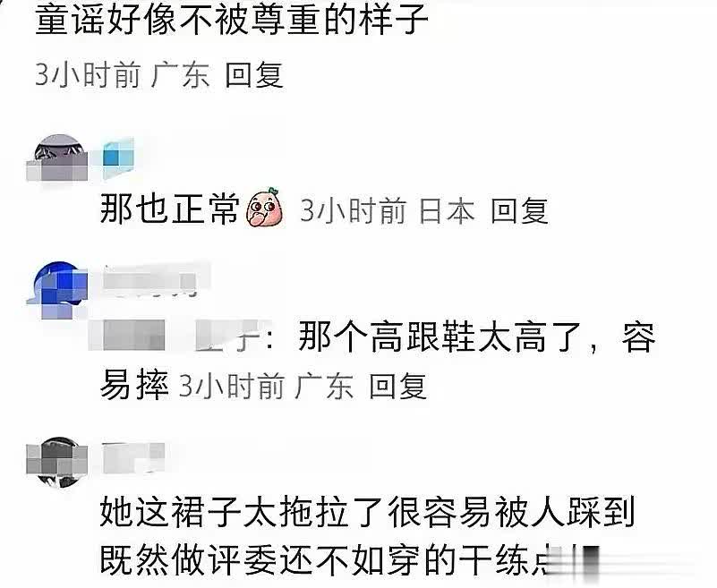Tap blurred mentioned user before 那个高跟鞋
This screenshot has width=717, height=588.
point(181,337)
